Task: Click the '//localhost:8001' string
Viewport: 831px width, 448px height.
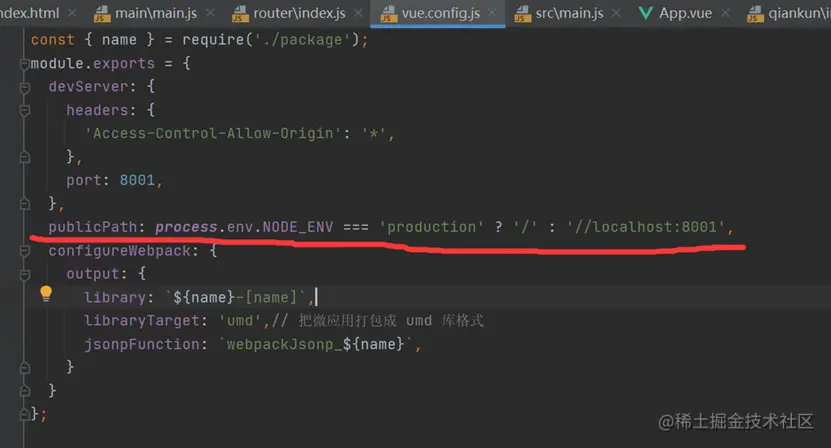Action: [646, 227]
